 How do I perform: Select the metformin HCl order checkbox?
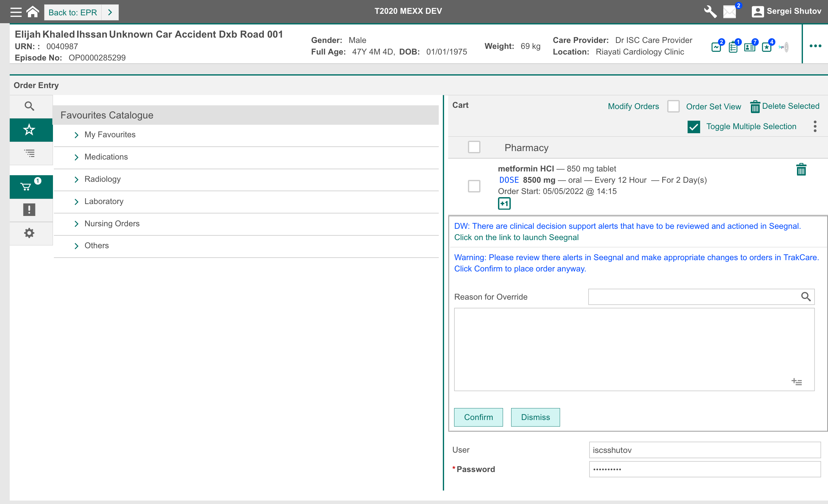(x=474, y=186)
